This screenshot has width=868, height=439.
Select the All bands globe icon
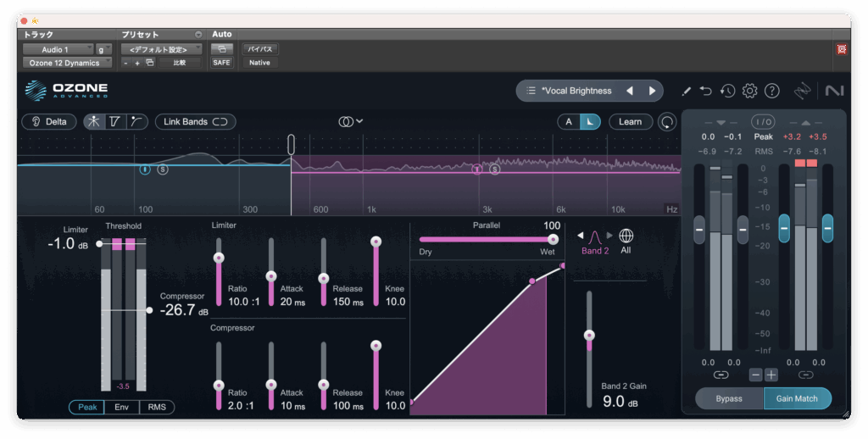pyautogui.click(x=626, y=236)
